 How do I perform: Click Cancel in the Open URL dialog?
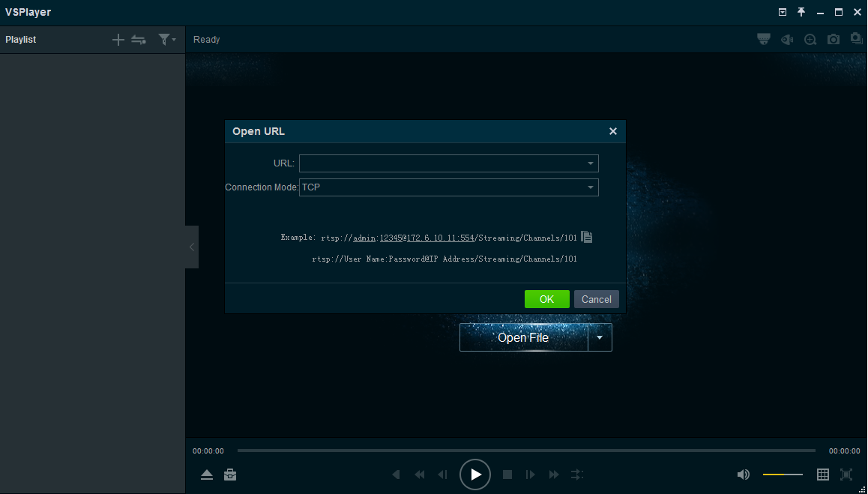click(597, 299)
